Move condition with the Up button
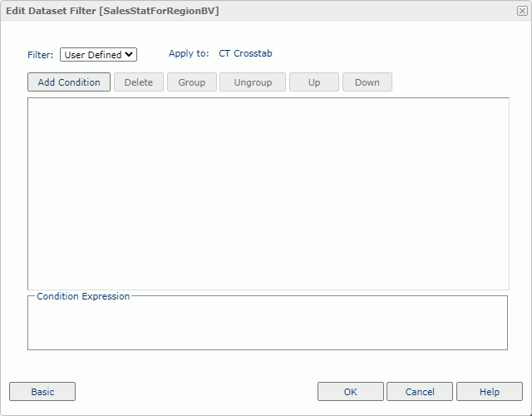The width and height of the screenshot is (532, 416). (x=314, y=82)
